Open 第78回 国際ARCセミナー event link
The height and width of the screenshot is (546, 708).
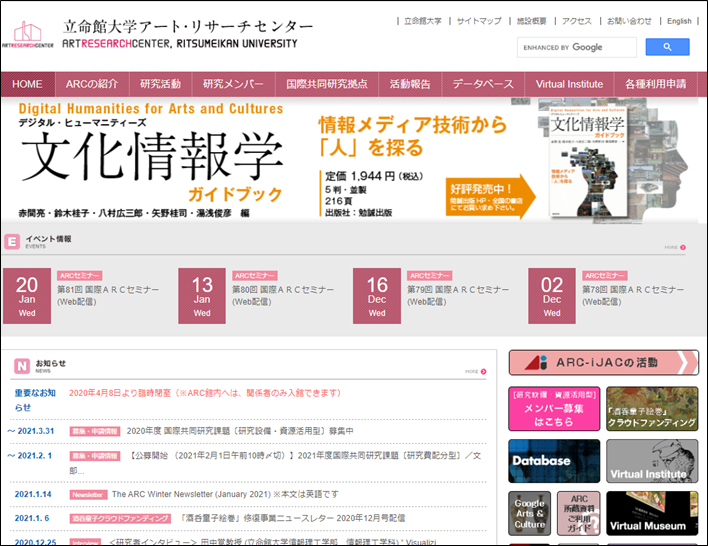click(633, 295)
